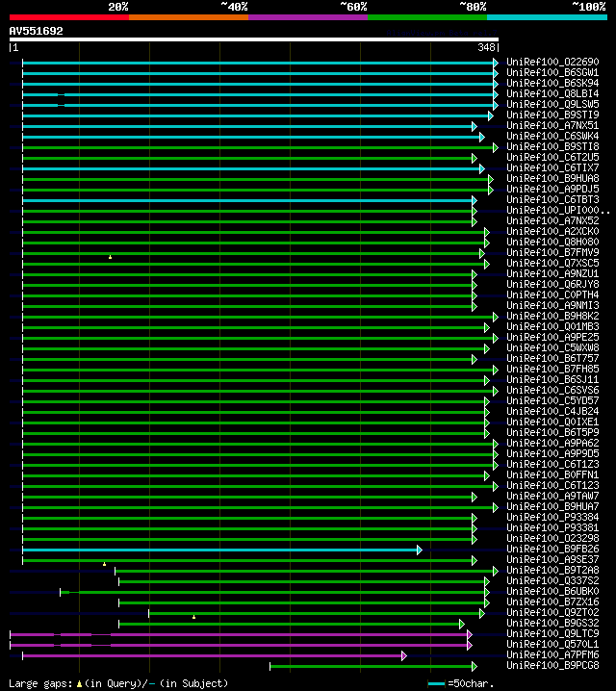Open hit UniRef100_Q8LBI4

pos(552,93)
